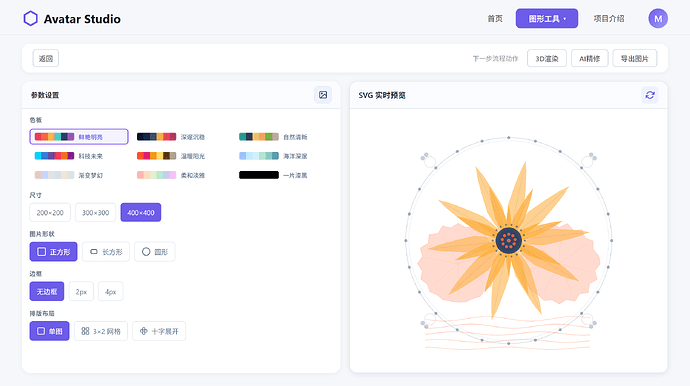Screen dimensions: 690x386
Task: Select the 鲜艳明亮 color palette
Action: click(x=79, y=136)
